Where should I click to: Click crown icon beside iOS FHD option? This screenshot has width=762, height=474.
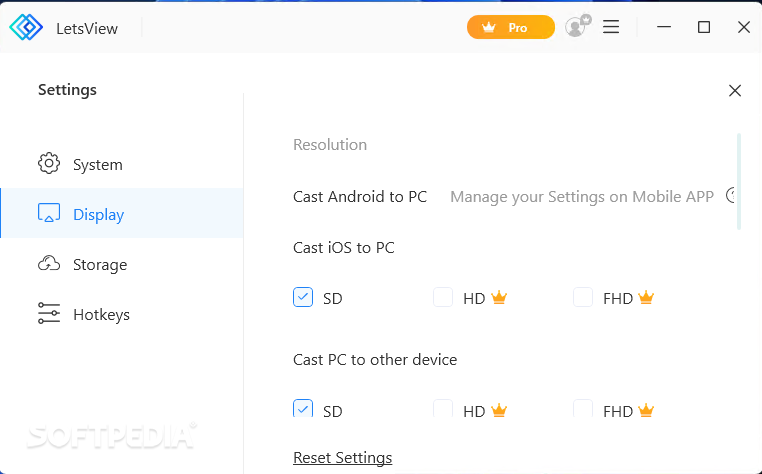point(646,297)
